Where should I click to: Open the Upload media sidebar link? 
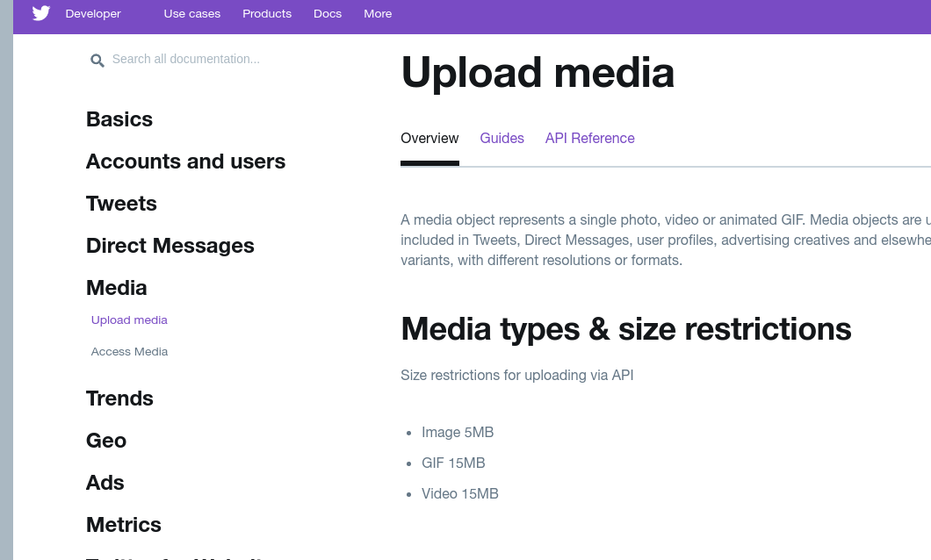[129, 320]
